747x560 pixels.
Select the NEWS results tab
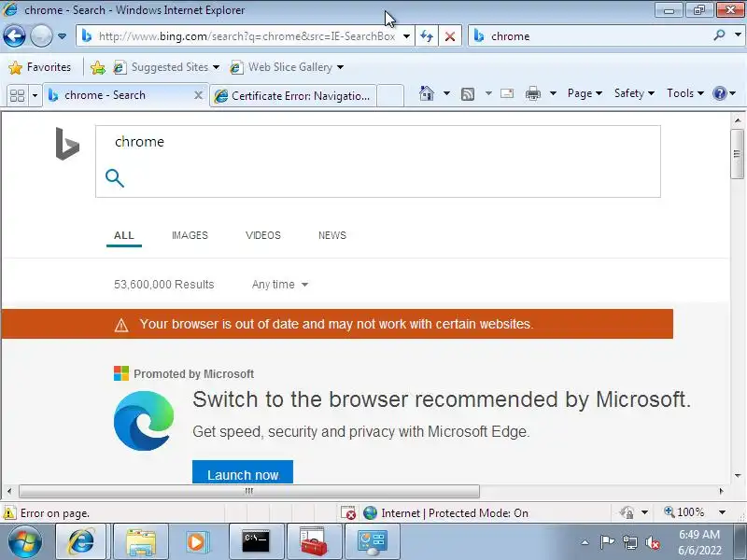coord(332,235)
